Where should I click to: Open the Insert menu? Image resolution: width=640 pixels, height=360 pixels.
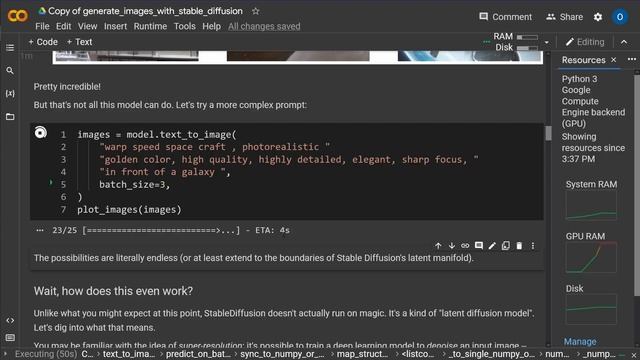click(x=116, y=26)
